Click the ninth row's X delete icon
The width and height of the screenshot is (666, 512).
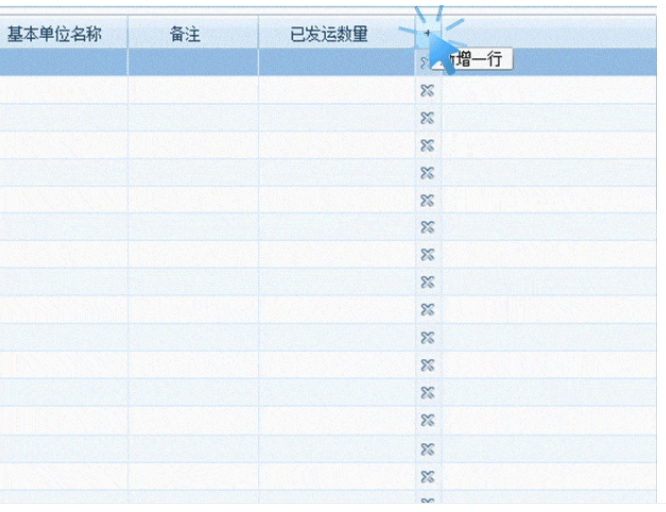pyautogui.click(x=427, y=282)
